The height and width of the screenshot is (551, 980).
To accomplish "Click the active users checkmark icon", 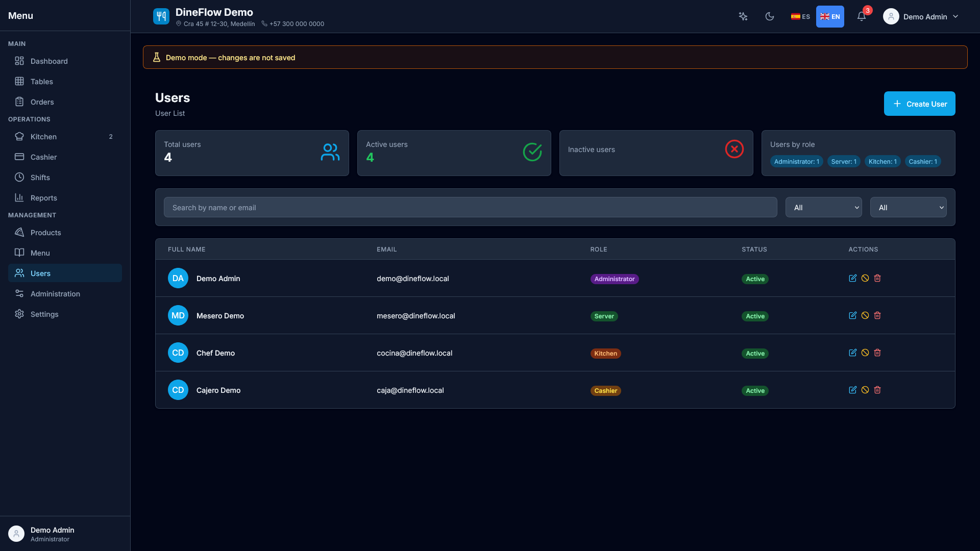I will 532,152.
